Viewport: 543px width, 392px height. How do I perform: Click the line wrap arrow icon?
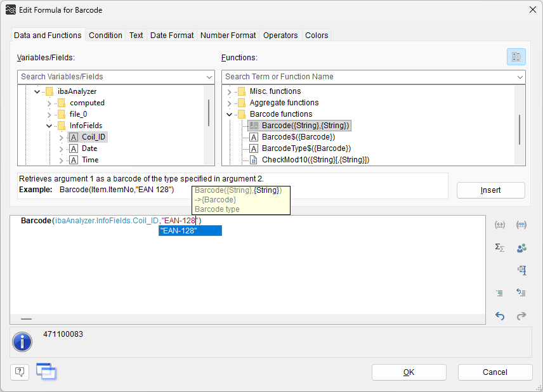(x=521, y=292)
